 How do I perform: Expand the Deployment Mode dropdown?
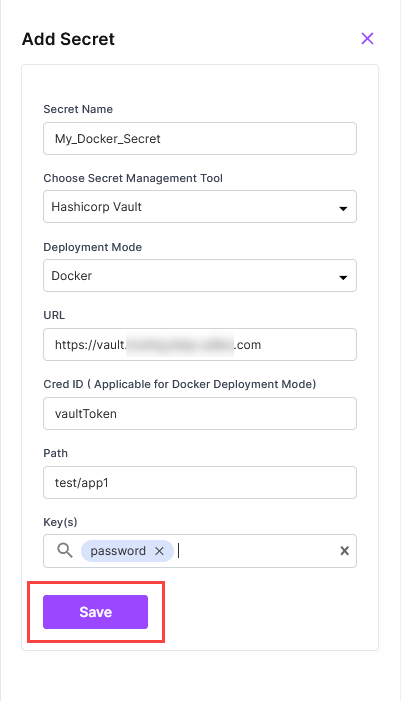pyautogui.click(x=200, y=275)
